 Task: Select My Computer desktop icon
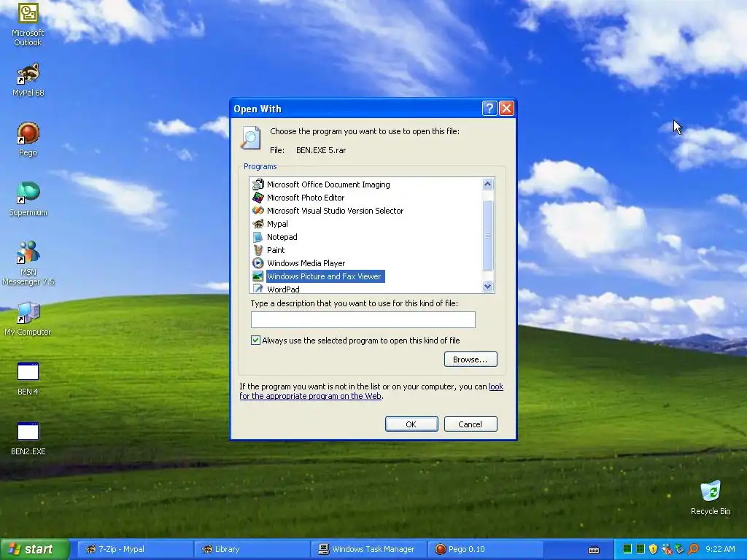click(x=28, y=319)
